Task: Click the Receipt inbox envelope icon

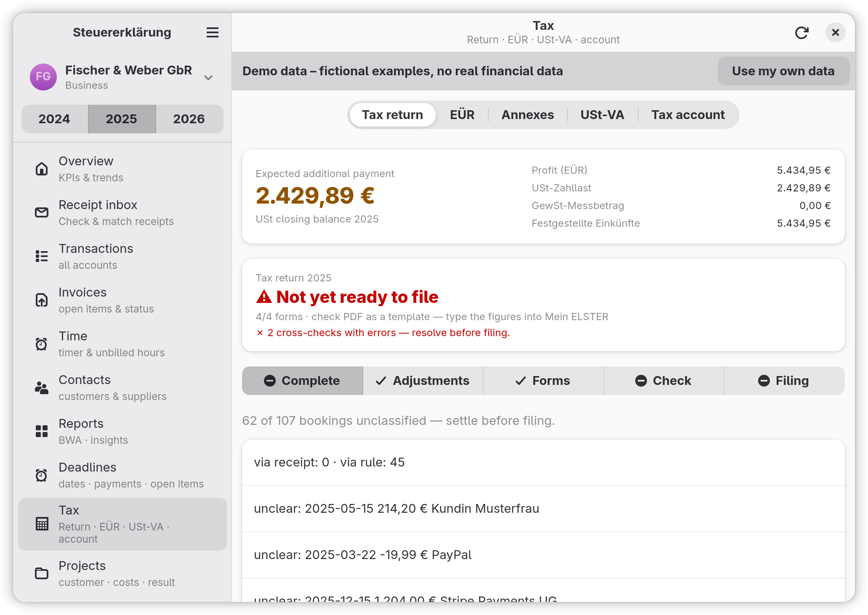Action: click(x=41, y=212)
